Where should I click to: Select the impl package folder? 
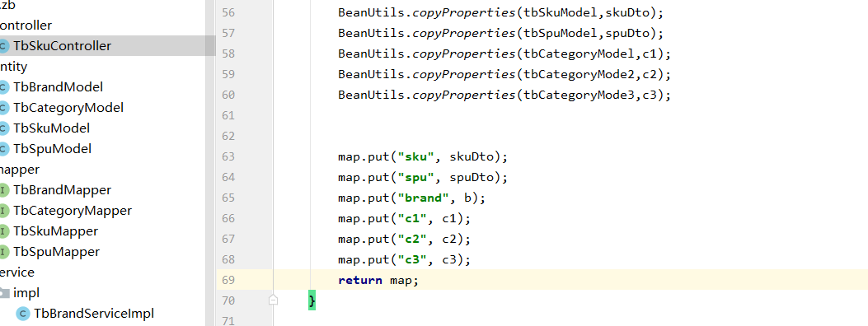pyautogui.click(x=26, y=293)
